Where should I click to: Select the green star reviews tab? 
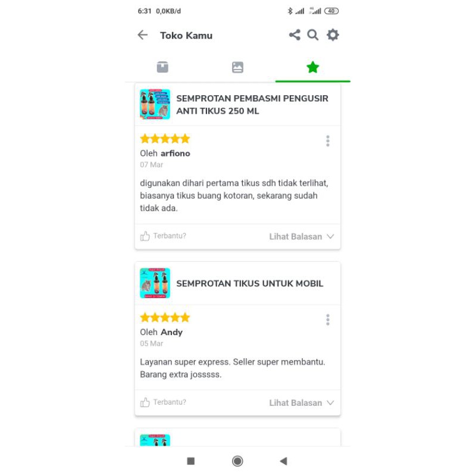point(313,67)
